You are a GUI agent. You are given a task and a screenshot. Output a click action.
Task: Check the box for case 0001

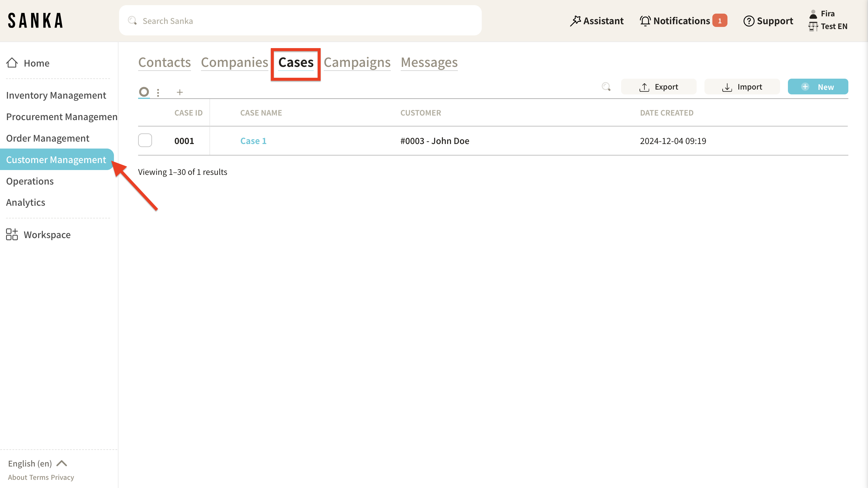click(x=145, y=140)
